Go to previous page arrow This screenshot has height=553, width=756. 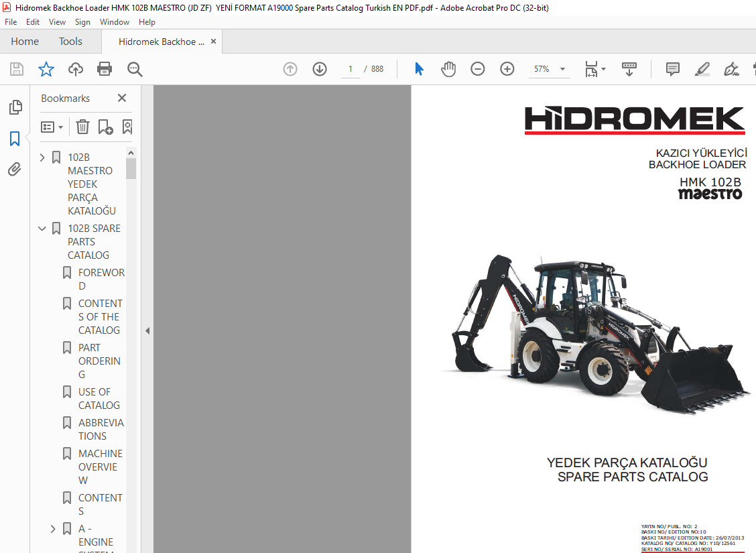click(290, 70)
